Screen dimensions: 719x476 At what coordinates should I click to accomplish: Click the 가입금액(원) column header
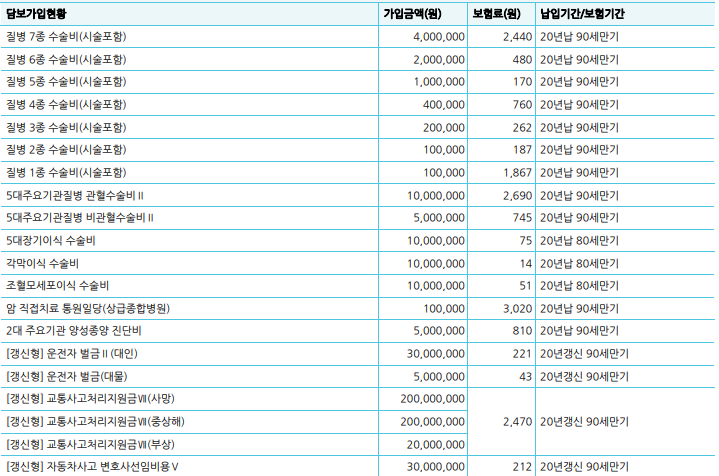[x=413, y=14]
